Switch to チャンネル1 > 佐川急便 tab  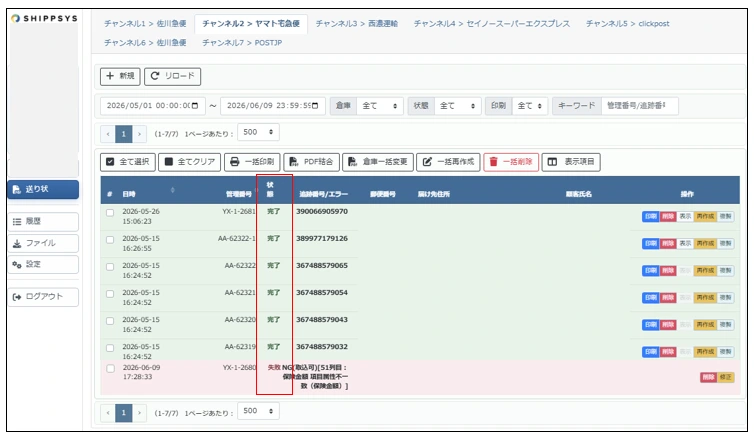tap(145, 24)
